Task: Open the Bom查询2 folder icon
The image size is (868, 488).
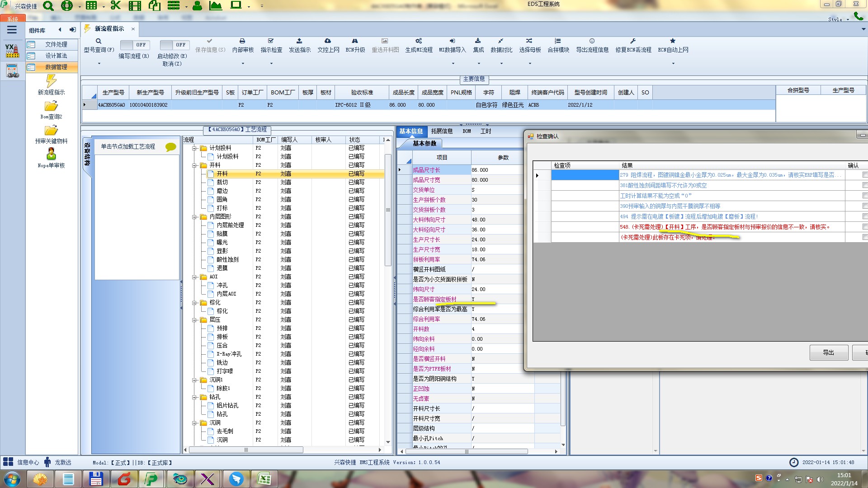Action: click(x=51, y=106)
